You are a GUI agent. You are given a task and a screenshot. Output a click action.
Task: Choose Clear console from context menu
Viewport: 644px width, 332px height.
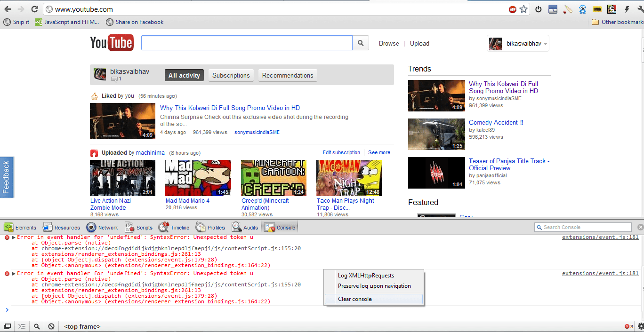click(374, 299)
